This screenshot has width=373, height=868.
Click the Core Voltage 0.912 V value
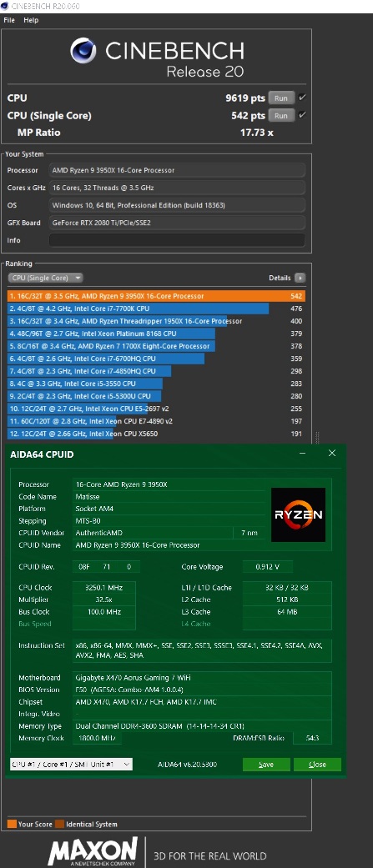(x=267, y=567)
